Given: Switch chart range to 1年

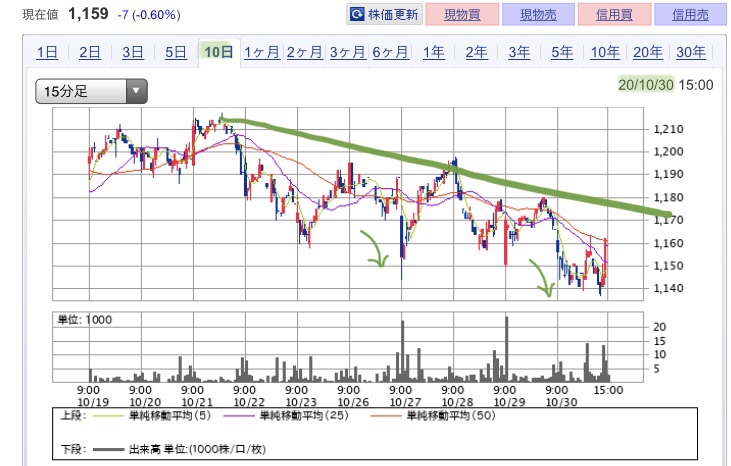Looking at the screenshot, I should (x=434, y=52).
